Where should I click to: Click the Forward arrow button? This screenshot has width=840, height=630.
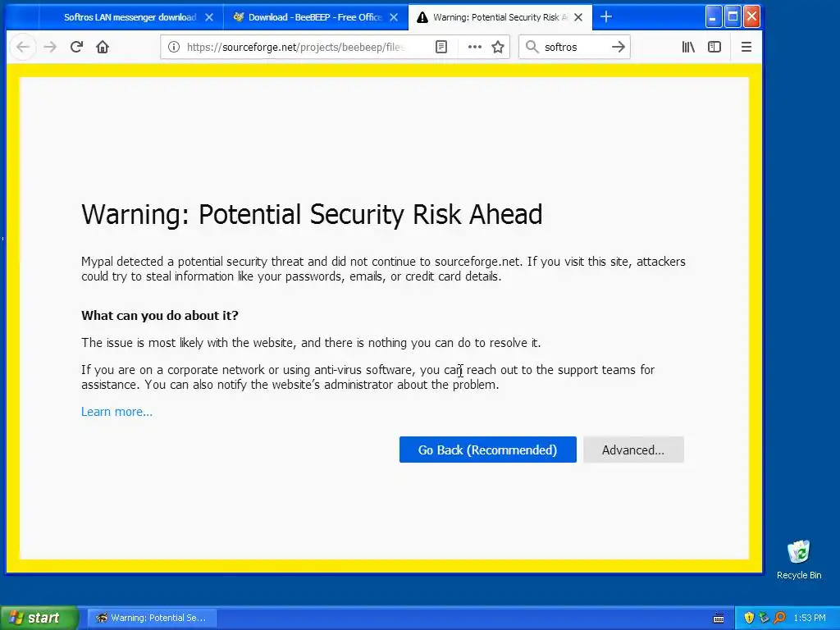pos(50,47)
